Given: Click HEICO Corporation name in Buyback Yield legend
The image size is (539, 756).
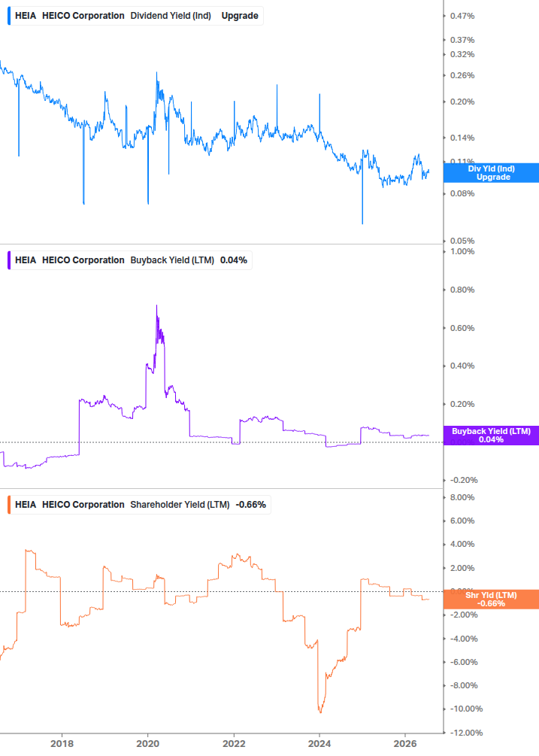Looking at the screenshot, I should (x=83, y=260).
